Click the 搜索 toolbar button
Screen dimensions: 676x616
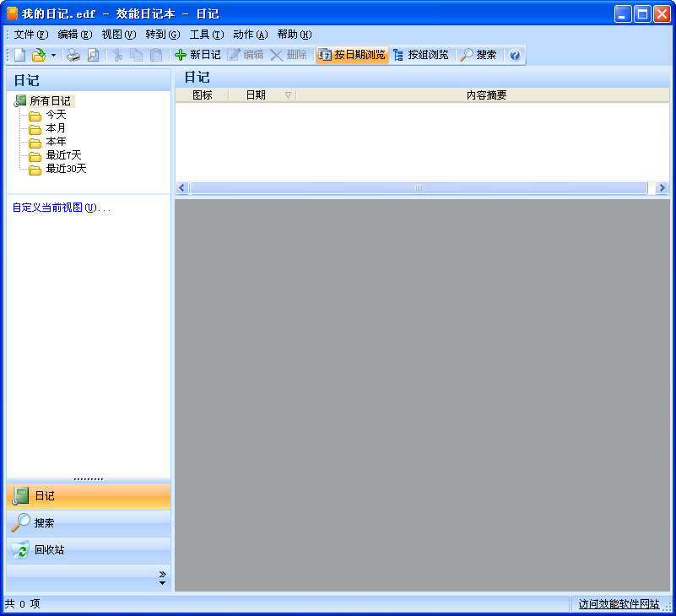[x=479, y=55]
